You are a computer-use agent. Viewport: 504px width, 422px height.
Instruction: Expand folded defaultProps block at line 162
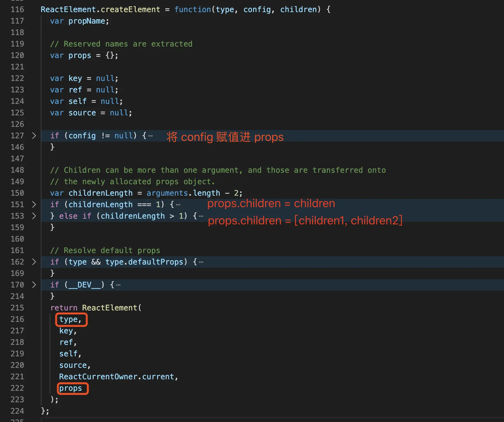(x=34, y=262)
